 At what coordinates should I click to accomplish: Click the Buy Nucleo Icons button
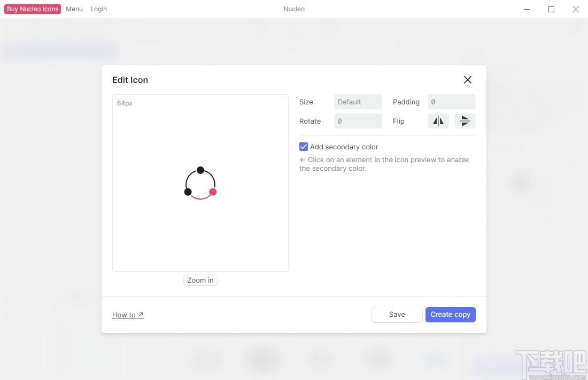(33, 9)
